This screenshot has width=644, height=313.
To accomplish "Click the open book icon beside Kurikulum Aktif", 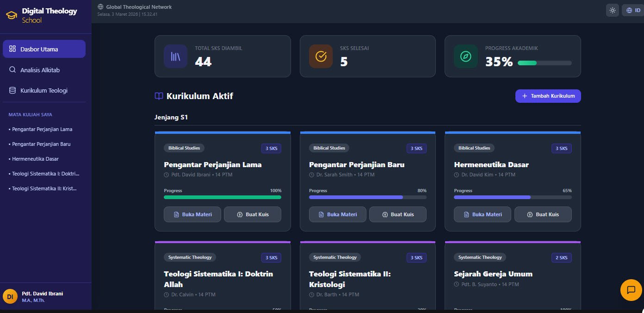I will pos(159,96).
